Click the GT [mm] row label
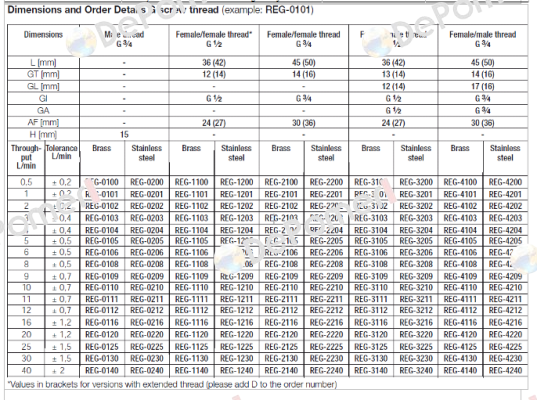537x400 pixels. (x=43, y=74)
